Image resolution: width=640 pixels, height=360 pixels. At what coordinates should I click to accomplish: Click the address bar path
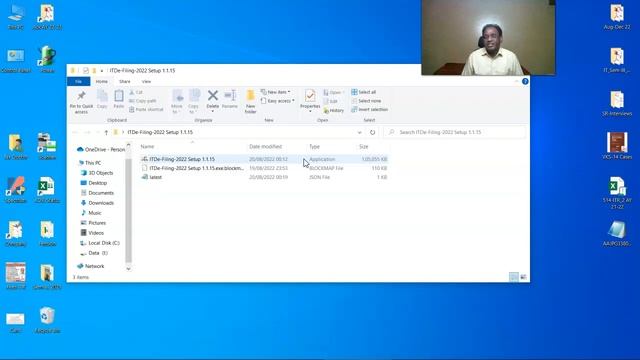[x=160, y=132]
